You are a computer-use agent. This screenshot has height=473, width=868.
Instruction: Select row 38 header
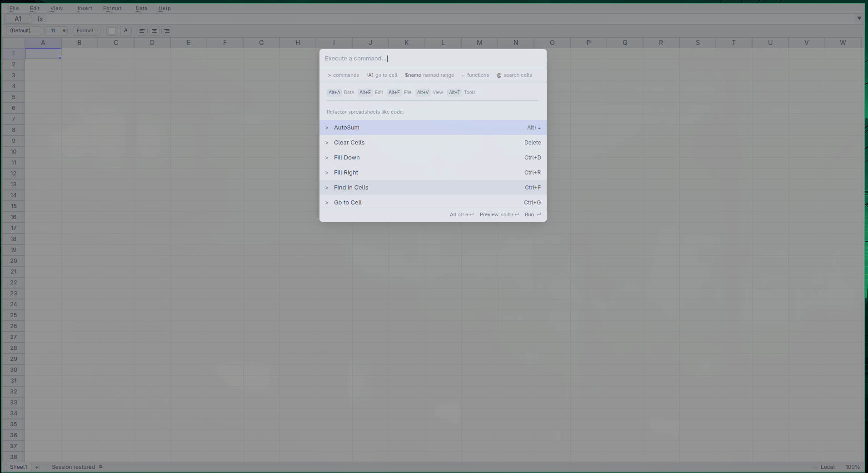pyautogui.click(x=14, y=457)
